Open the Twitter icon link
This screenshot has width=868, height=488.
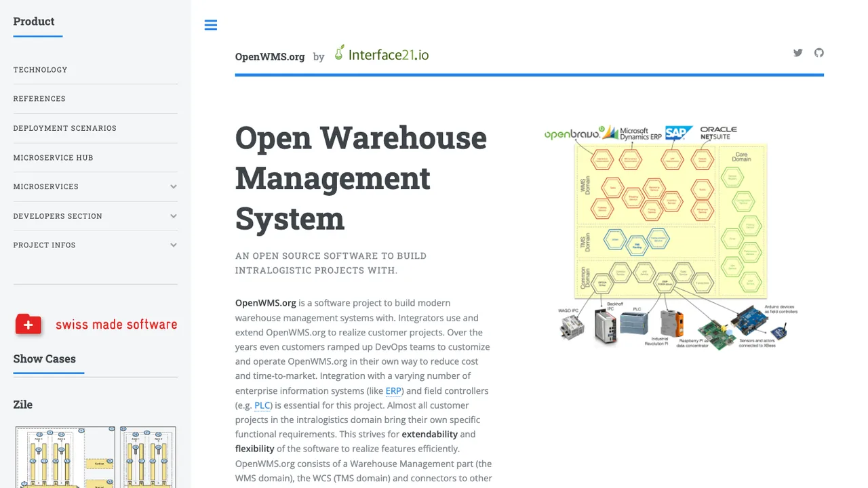click(x=798, y=53)
